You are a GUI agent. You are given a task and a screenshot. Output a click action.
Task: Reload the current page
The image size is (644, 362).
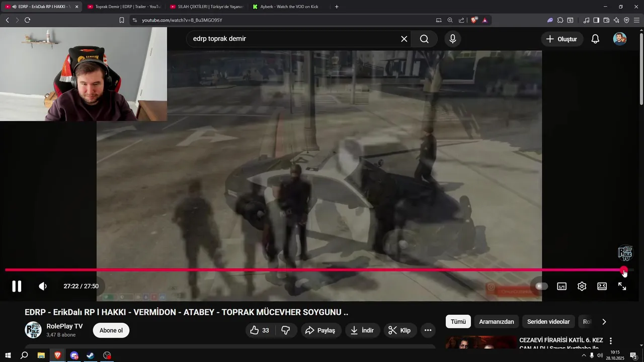[27, 20]
